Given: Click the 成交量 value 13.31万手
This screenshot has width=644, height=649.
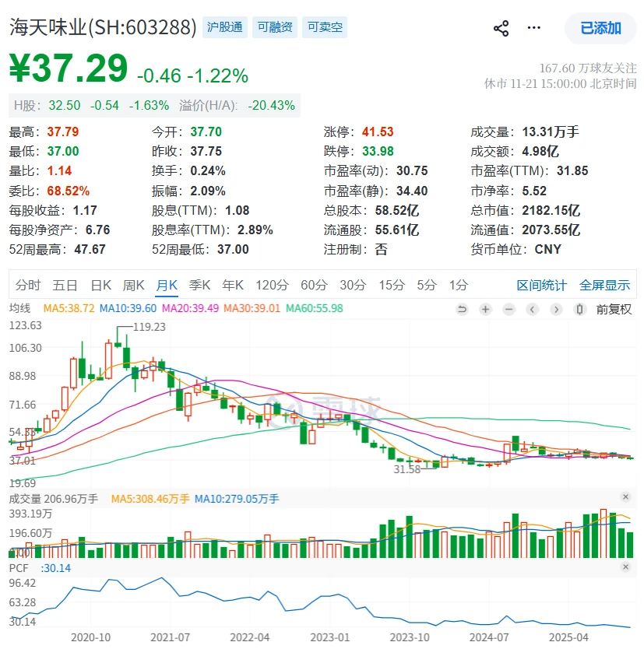Looking at the screenshot, I should [x=551, y=132].
